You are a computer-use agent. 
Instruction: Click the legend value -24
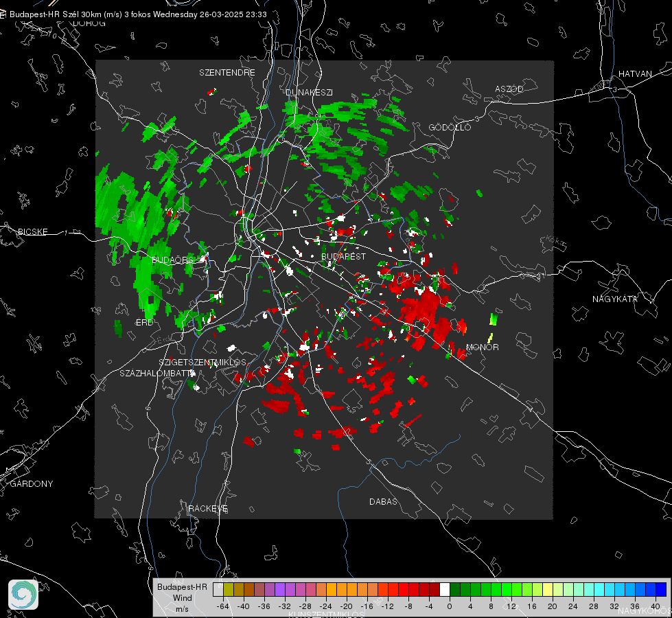click(326, 606)
